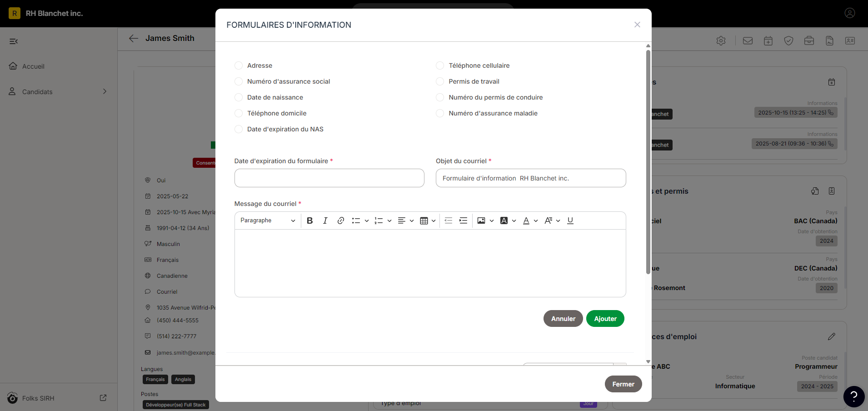
Task: Expand numbered list style options arrow
Action: point(389,221)
